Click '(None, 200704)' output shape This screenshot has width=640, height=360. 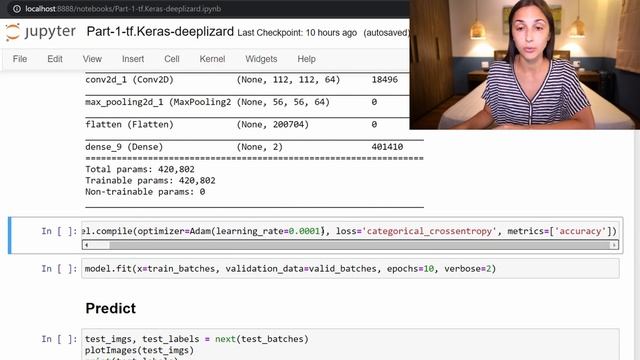[x=273, y=124]
